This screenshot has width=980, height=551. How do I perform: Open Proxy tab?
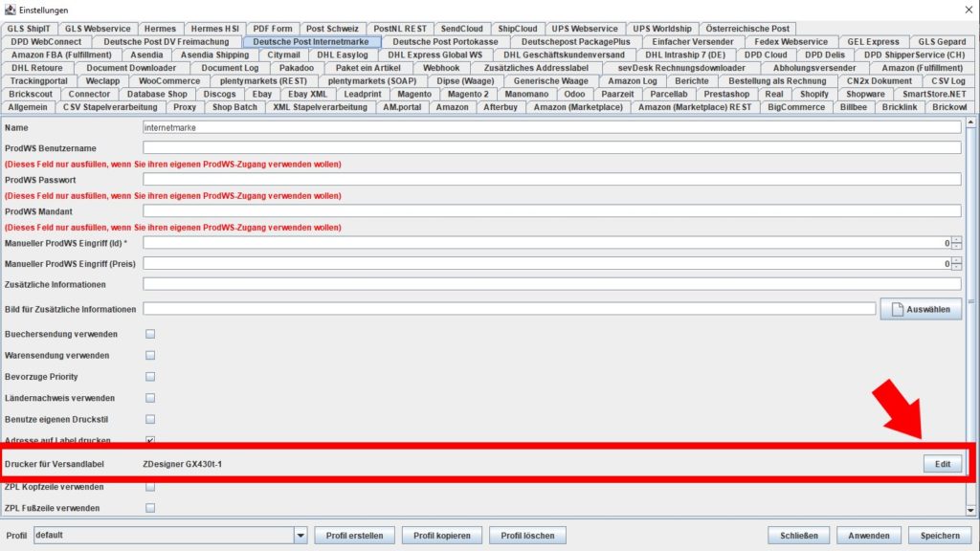point(185,107)
